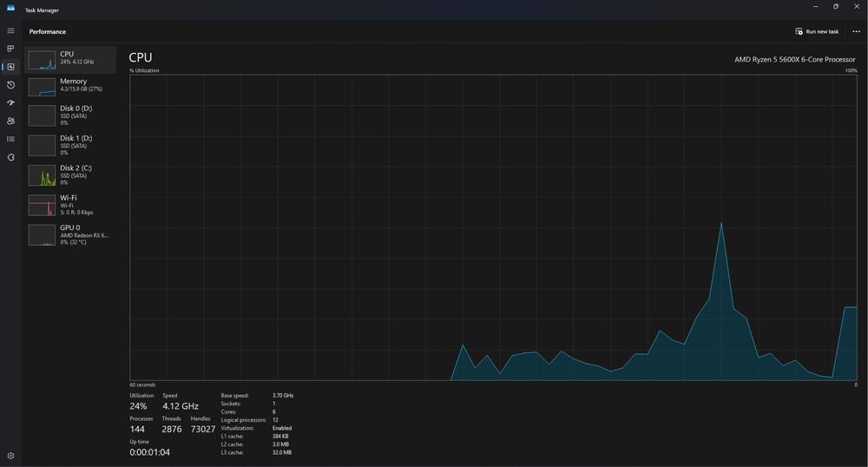Image resolution: width=868 pixels, height=467 pixels.
Task: Open the Users page icon
Action: tap(10, 121)
